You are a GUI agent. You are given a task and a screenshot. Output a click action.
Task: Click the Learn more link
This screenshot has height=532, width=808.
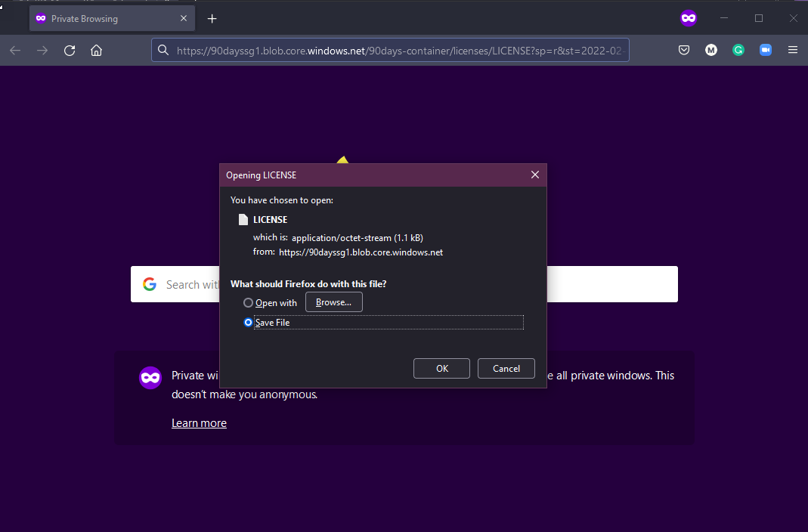tap(199, 423)
